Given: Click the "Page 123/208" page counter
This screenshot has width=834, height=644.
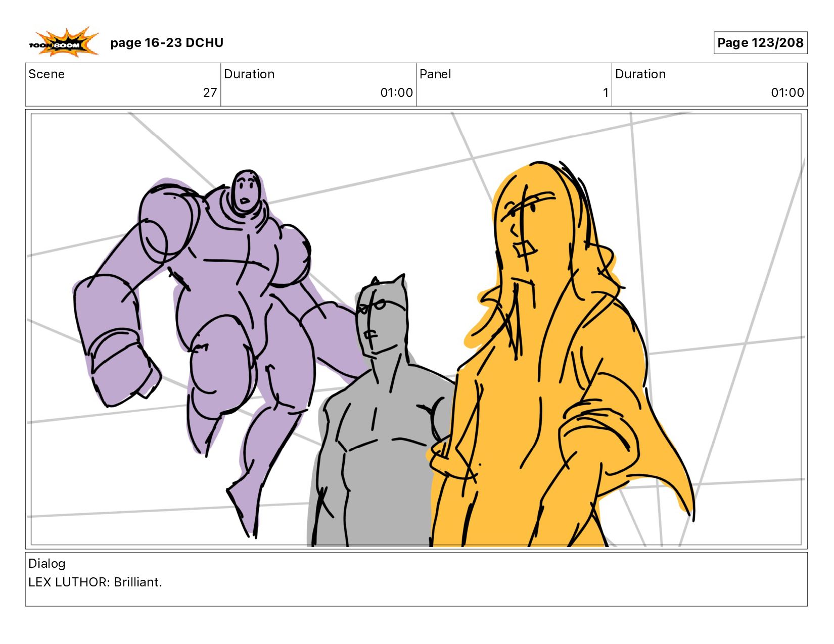Looking at the screenshot, I should [760, 43].
